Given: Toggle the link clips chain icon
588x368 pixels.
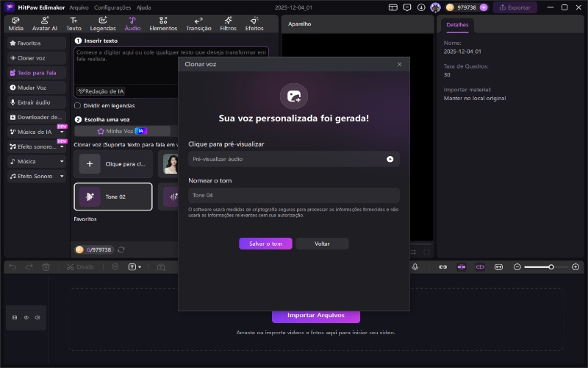Looking at the screenshot, I should click(443, 267).
